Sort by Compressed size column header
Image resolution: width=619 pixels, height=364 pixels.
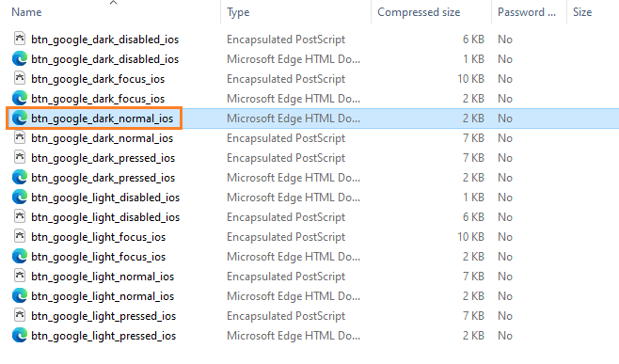pyautogui.click(x=419, y=12)
